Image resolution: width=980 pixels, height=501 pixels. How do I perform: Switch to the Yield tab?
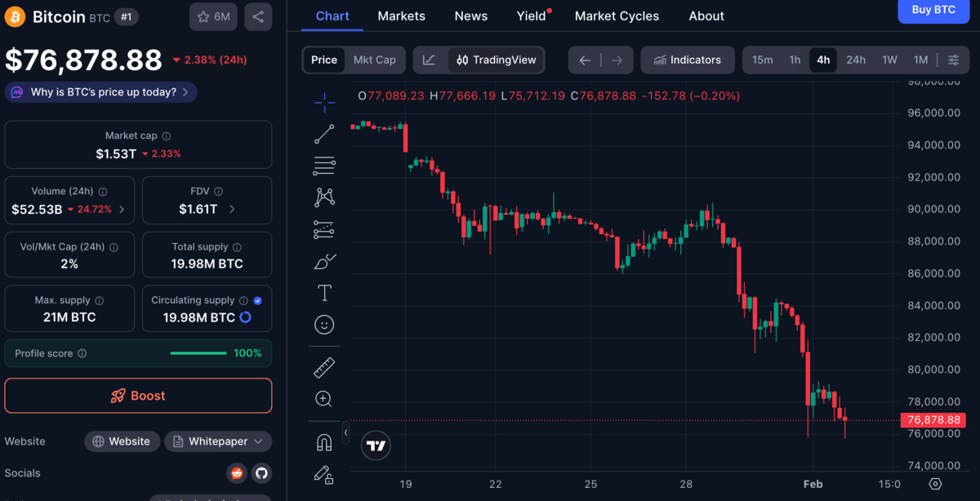(x=532, y=16)
